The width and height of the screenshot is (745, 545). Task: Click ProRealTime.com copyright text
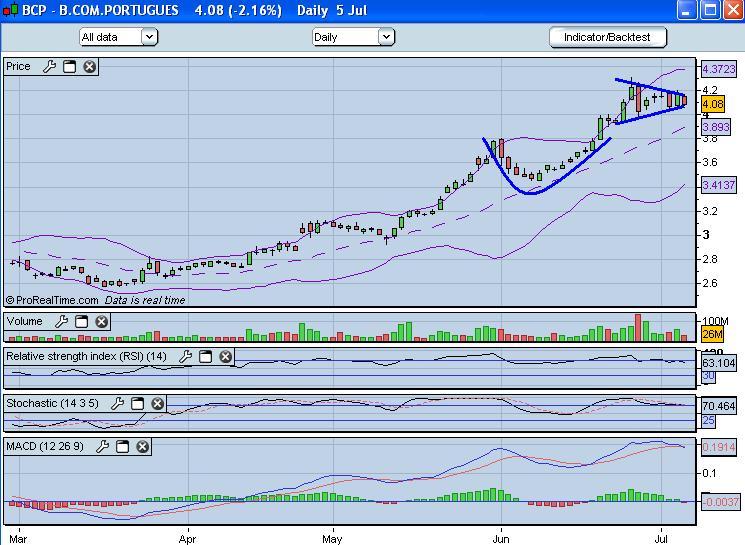[x=52, y=300]
